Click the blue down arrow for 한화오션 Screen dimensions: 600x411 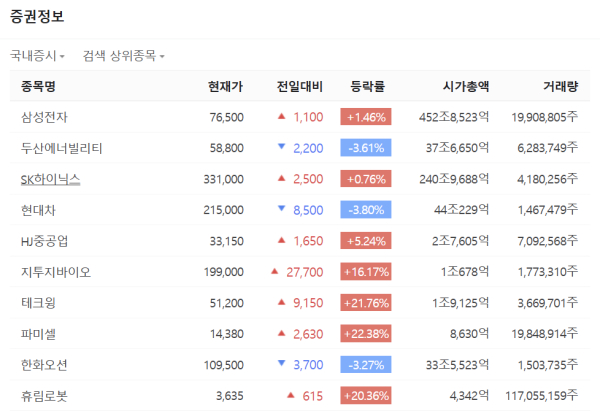(x=282, y=365)
